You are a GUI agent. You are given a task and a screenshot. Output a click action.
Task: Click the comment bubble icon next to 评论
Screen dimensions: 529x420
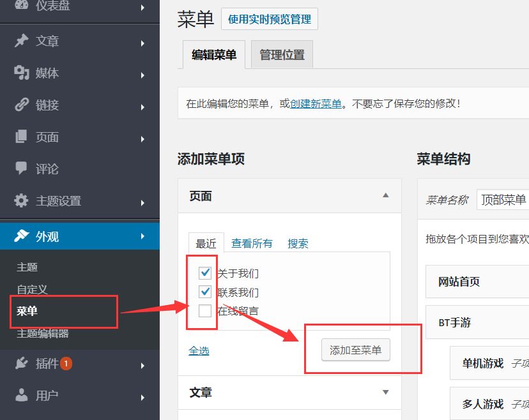tap(21, 169)
